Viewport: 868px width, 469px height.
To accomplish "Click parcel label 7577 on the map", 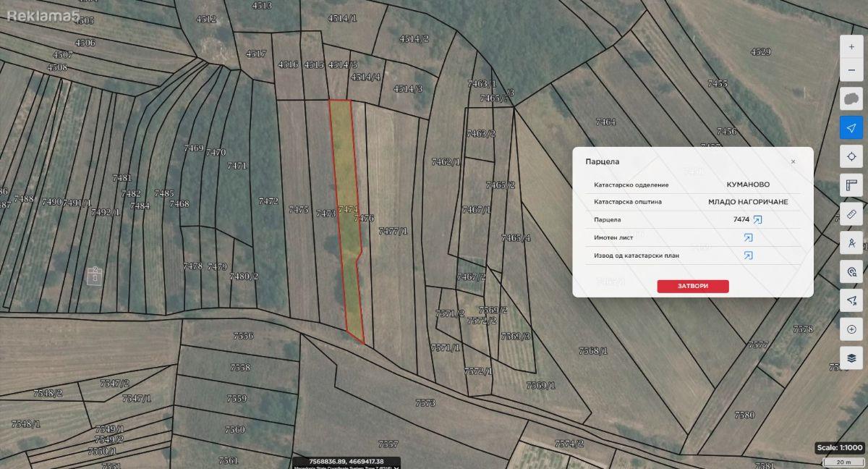I will [x=757, y=345].
